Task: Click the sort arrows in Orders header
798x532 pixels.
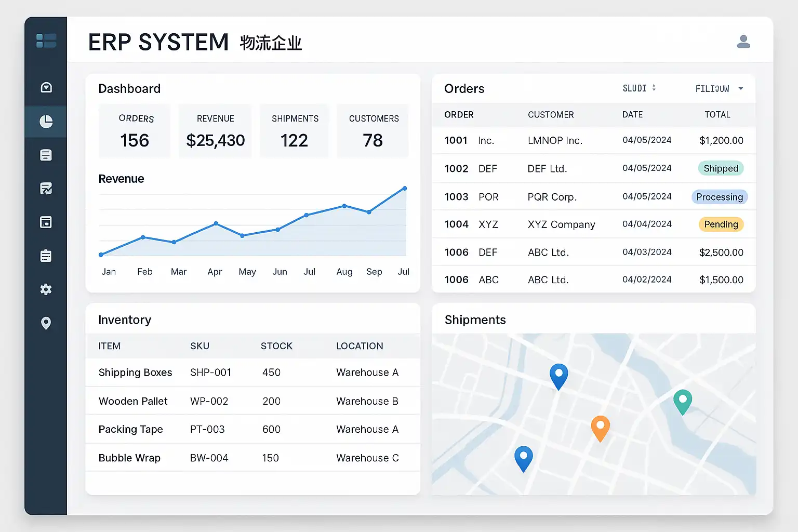Action: [654, 88]
